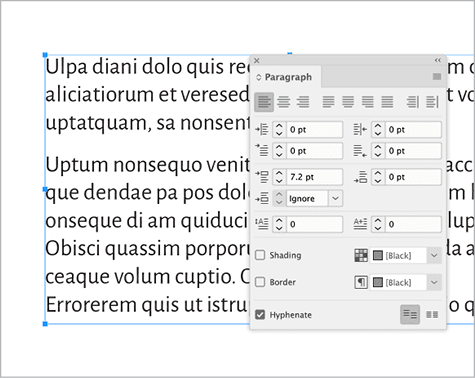Click the Space After 0 pt field
The width and height of the screenshot is (475, 378).
pos(413,177)
